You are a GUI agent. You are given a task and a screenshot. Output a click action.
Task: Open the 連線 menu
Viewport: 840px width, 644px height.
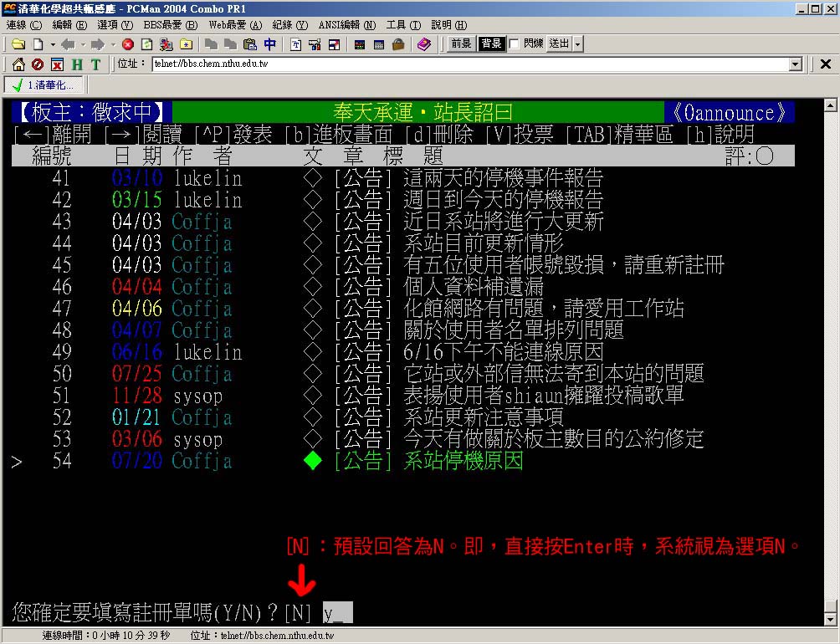[23, 25]
